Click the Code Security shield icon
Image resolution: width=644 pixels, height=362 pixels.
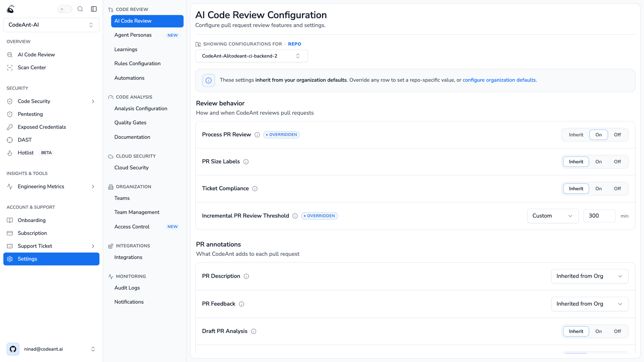[10, 101]
